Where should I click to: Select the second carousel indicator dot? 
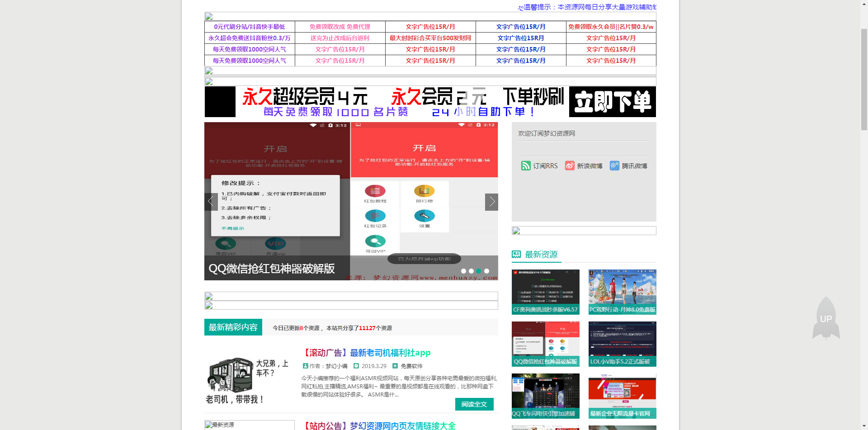click(x=471, y=271)
